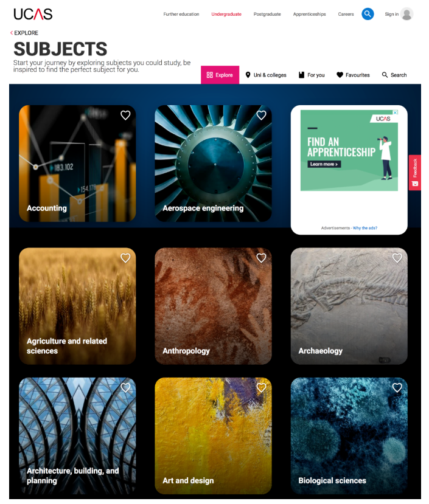The height and width of the screenshot is (504, 429).
Task: Click the blue search magnifier icon
Action: [x=368, y=14]
